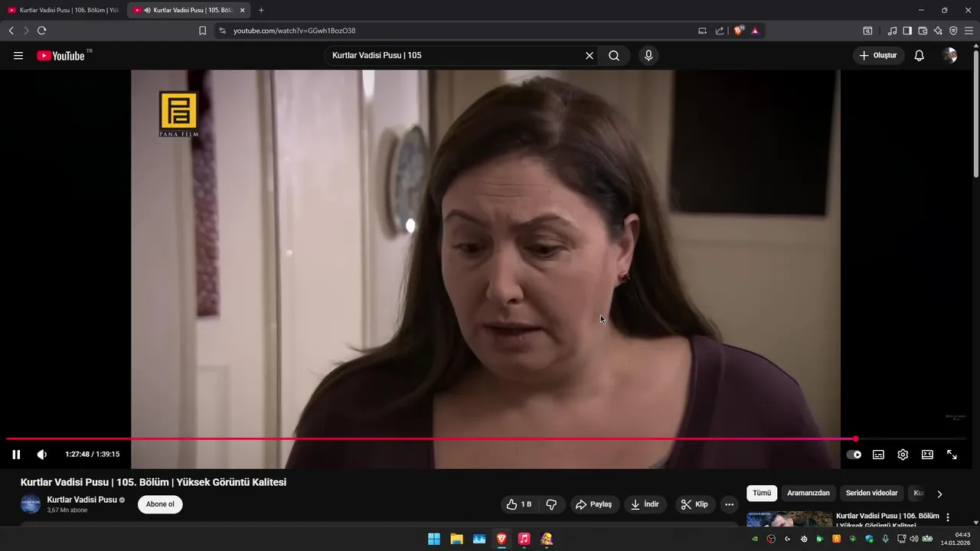Switch to the 106. Bölüm browser tab
The height and width of the screenshot is (551, 980).
click(x=63, y=10)
